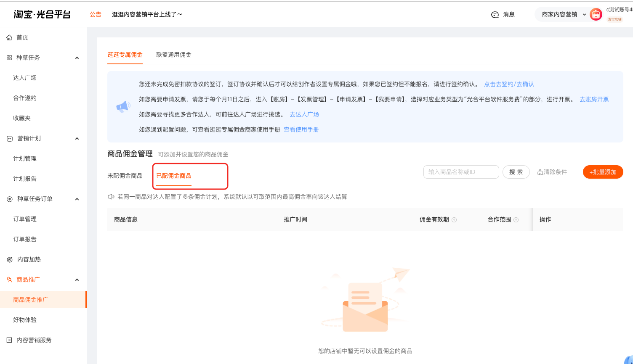The height and width of the screenshot is (364, 633).
Task: Click the 淘宝·光合平台 logo
Action: [x=42, y=14]
